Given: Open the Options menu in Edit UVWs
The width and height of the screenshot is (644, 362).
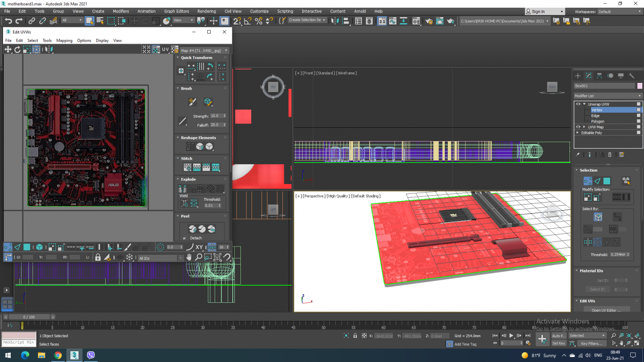Looking at the screenshot, I should tap(84, 41).
